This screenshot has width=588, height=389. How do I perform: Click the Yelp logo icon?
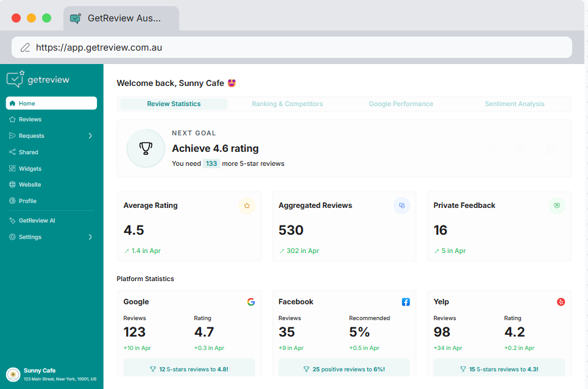click(561, 301)
